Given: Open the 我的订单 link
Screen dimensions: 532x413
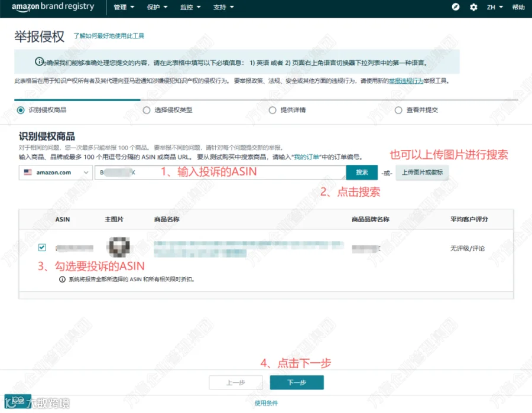Looking at the screenshot, I should 306,157.
